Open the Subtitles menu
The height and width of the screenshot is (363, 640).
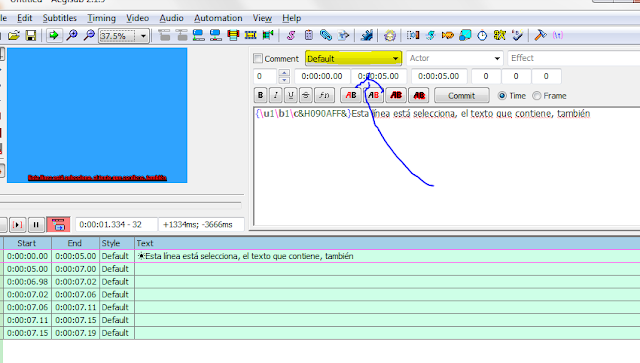pyautogui.click(x=60, y=18)
